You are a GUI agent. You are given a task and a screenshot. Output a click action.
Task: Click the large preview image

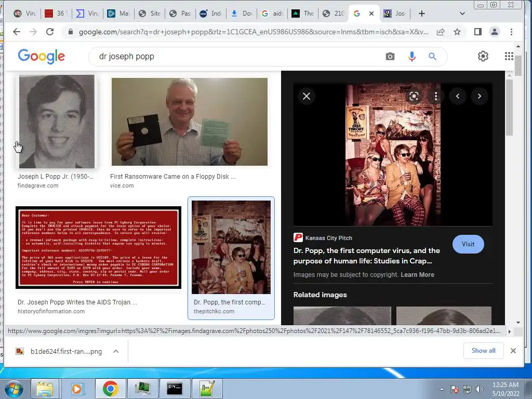(x=393, y=154)
